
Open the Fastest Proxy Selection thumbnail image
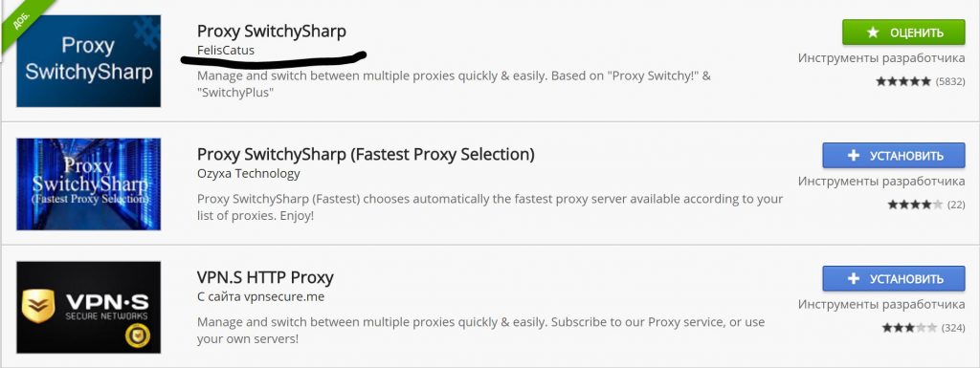click(88, 184)
